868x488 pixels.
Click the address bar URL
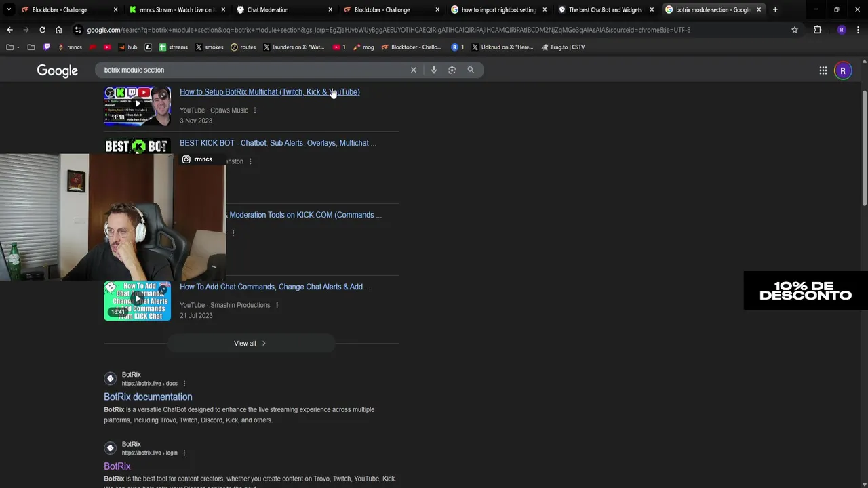point(389,30)
